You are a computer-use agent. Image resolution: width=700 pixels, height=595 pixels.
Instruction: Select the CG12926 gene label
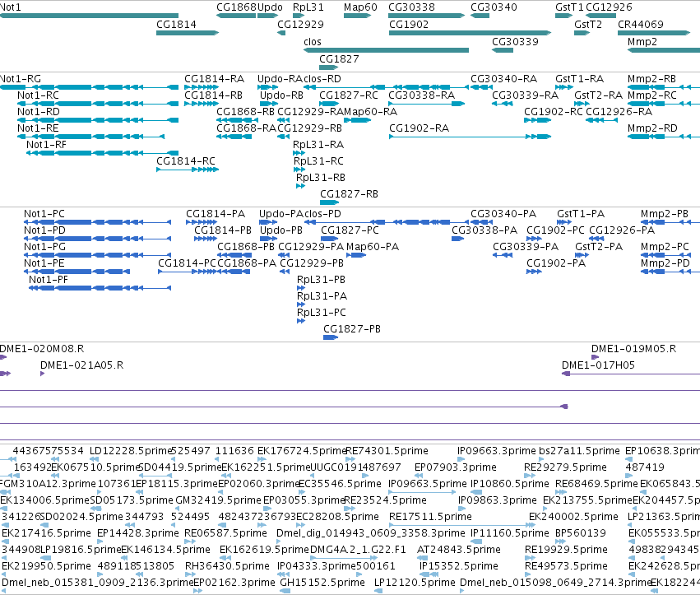point(609,7)
